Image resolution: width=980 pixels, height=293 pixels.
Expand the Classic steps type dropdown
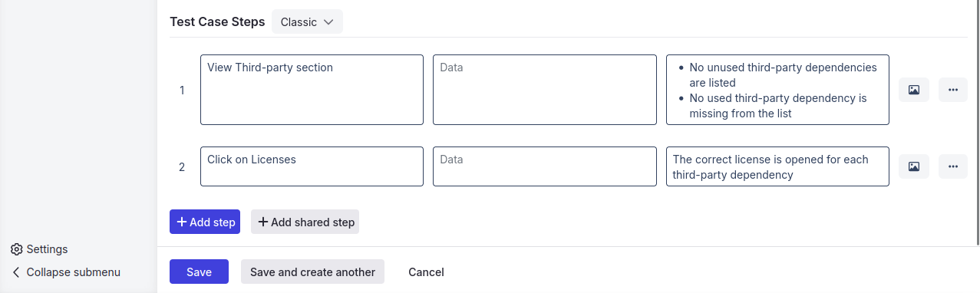[x=307, y=22]
